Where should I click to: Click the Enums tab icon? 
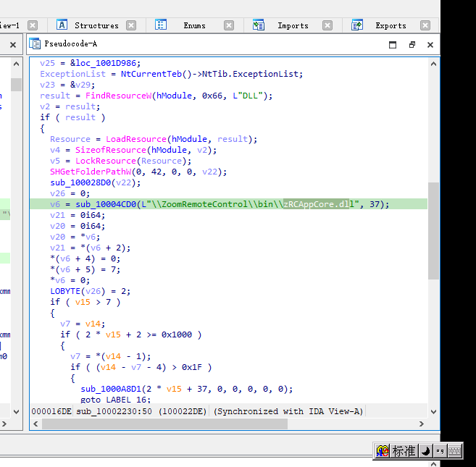click(161, 25)
